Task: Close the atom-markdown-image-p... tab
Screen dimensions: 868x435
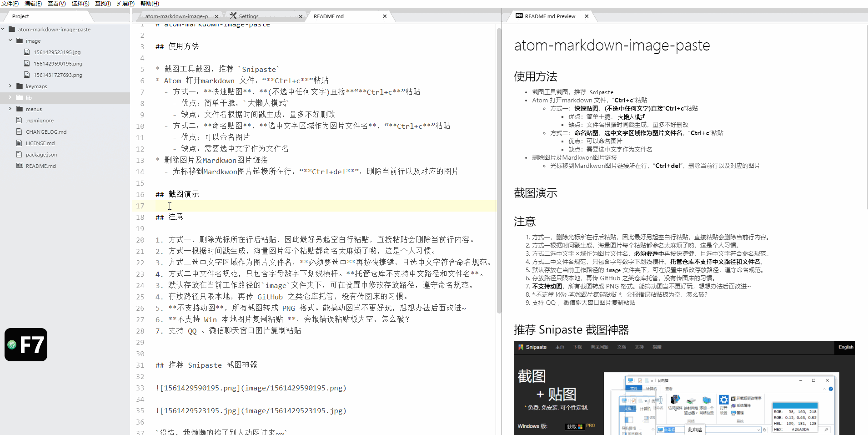Action: click(x=216, y=16)
